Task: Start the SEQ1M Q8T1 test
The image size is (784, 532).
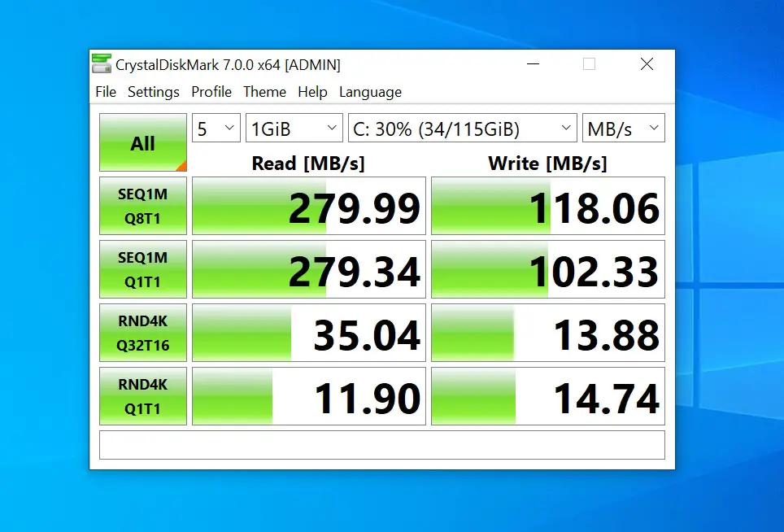Action: pos(143,206)
